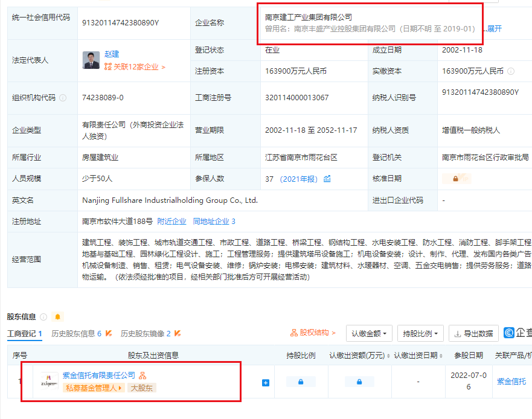Open the (2021年报) annual report link

point(298,179)
